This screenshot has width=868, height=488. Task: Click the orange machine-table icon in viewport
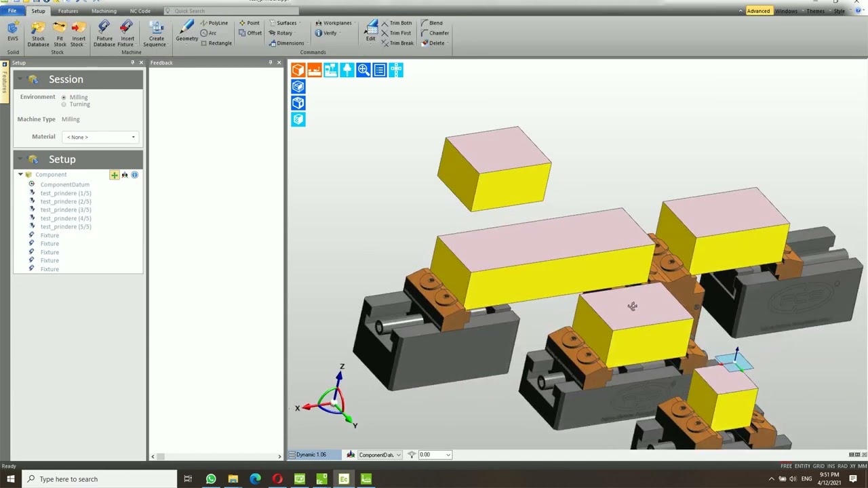tap(315, 70)
